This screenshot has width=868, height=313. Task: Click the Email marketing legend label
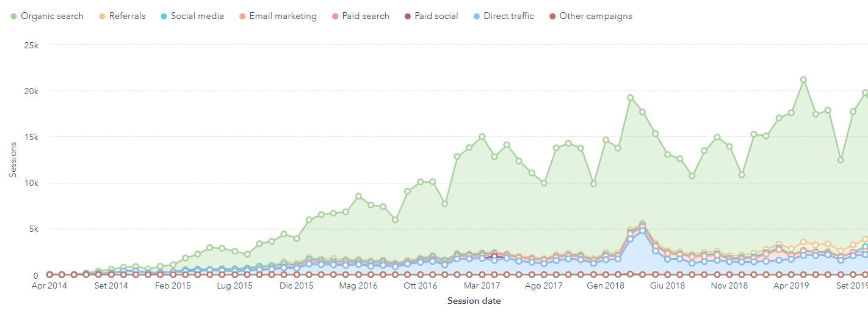coord(281,17)
